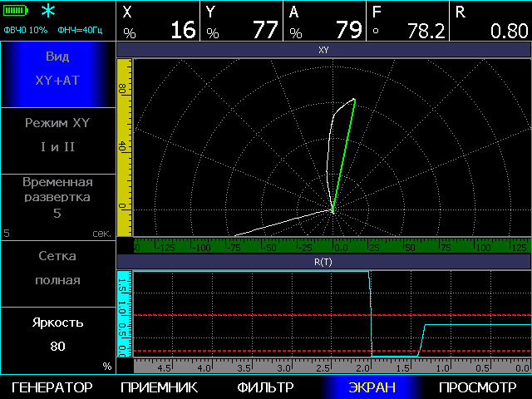This screenshot has height=399, width=532.
Task: Click the R(T) graph title bar
Action: 323,262
